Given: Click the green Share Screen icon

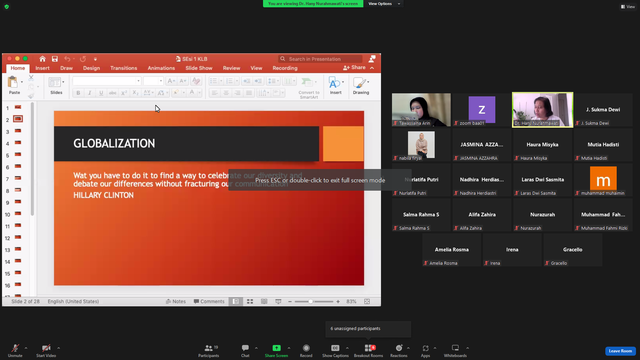Looking at the screenshot, I should (276, 348).
